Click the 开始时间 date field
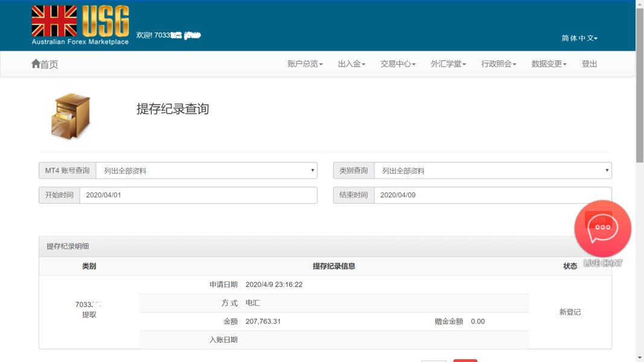Screen dimensions: 644x362 198,195
